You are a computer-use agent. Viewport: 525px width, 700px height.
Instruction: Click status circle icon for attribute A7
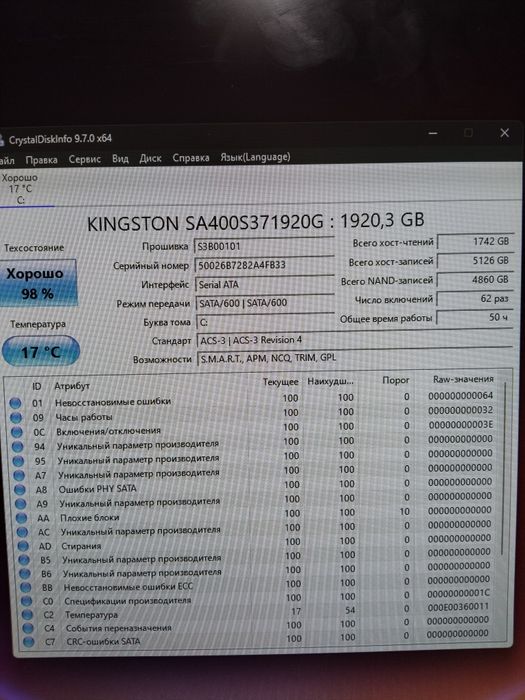20,475
